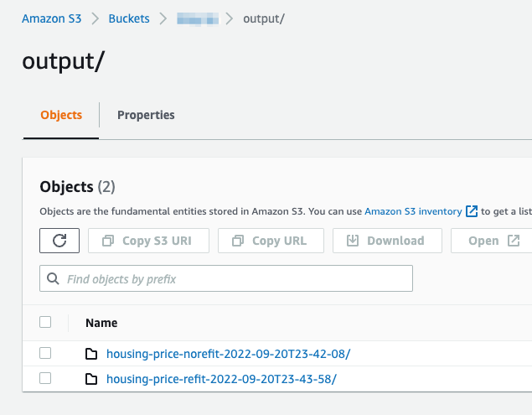
Task: Toggle the select-all objects checkbox
Action: (45, 322)
